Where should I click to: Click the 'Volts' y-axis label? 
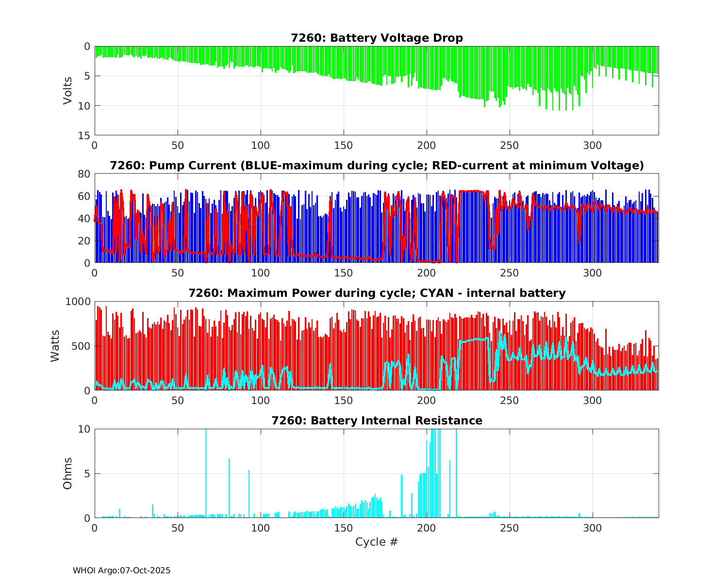click(x=67, y=91)
